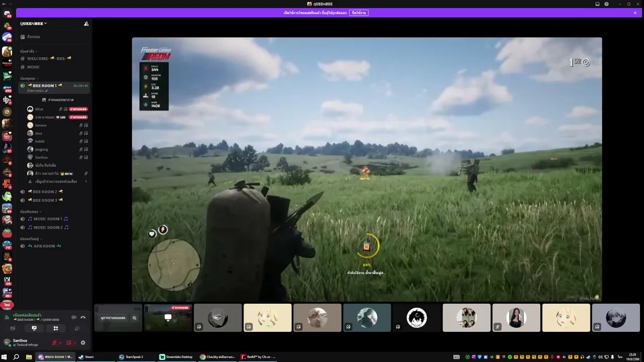
Task: Click the pencil icon under BEE ROOM 1
Action: click(47, 91)
